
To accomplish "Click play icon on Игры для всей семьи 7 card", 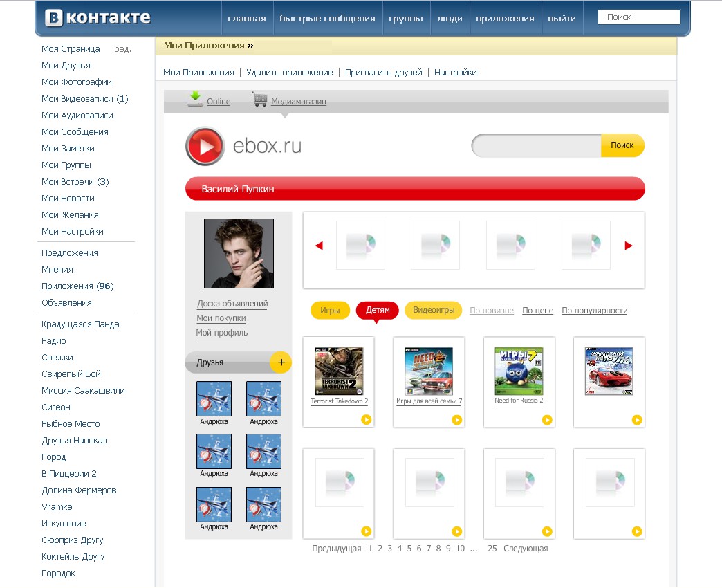I will [456, 419].
